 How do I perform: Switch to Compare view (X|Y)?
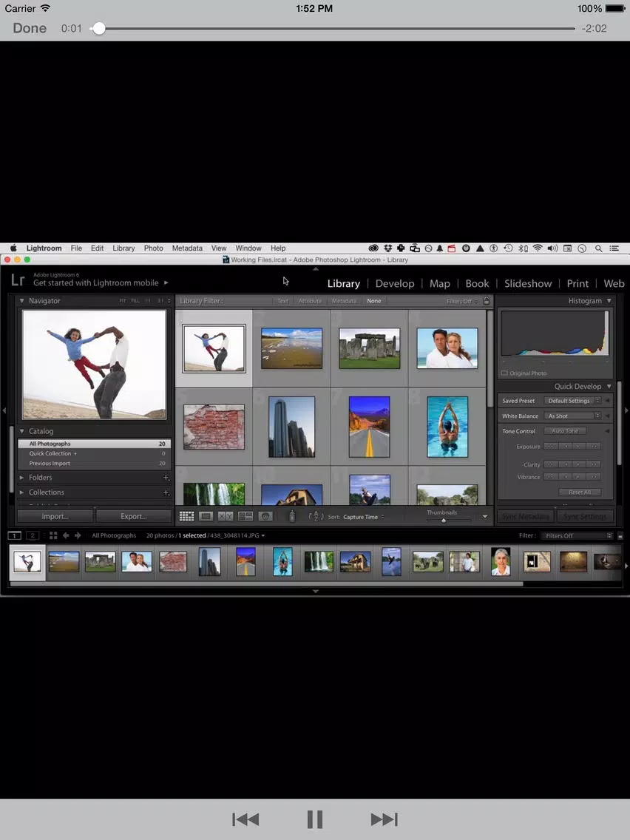[226, 516]
